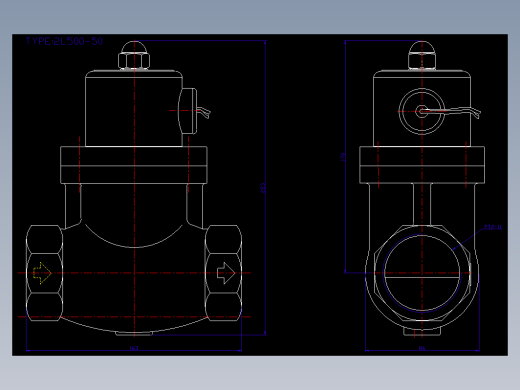Click the yellow dashed inlet flow arrow
The image size is (520, 390).
42,273
